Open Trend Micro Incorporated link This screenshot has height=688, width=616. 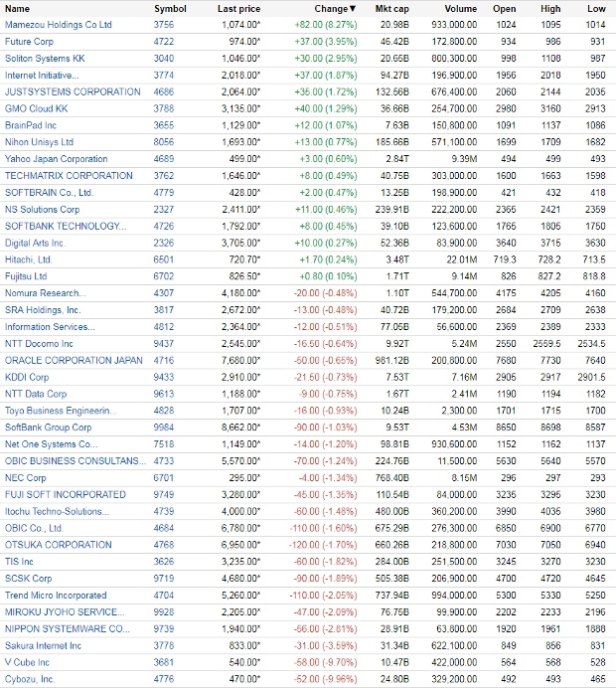56,596
